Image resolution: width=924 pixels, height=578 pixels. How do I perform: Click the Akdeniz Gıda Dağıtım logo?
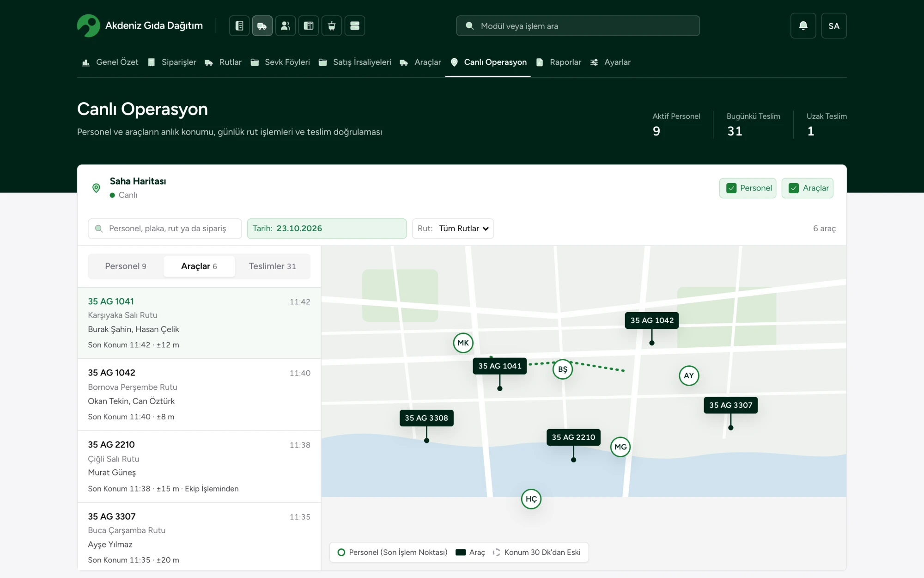[x=140, y=26]
